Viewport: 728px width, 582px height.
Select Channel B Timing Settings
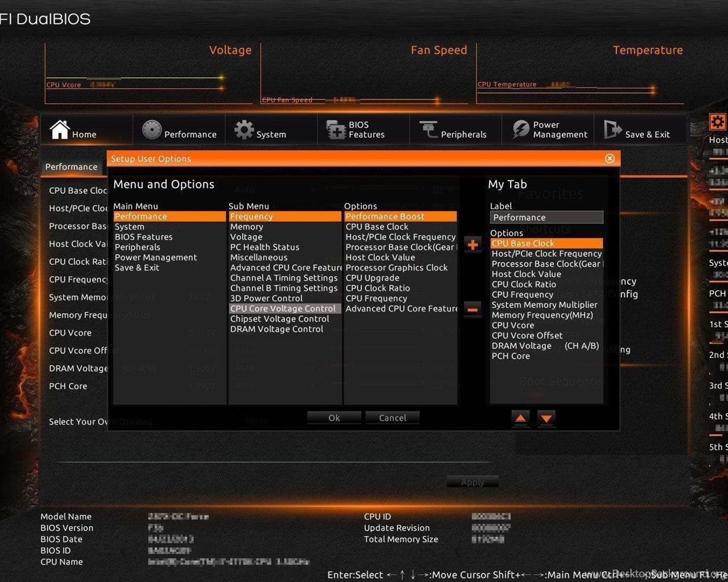284,288
